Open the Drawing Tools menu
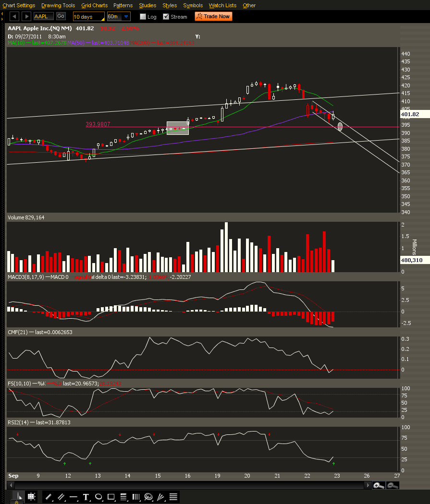This screenshot has width=430, height=504. pyautogui.click(x=58, y=5)
